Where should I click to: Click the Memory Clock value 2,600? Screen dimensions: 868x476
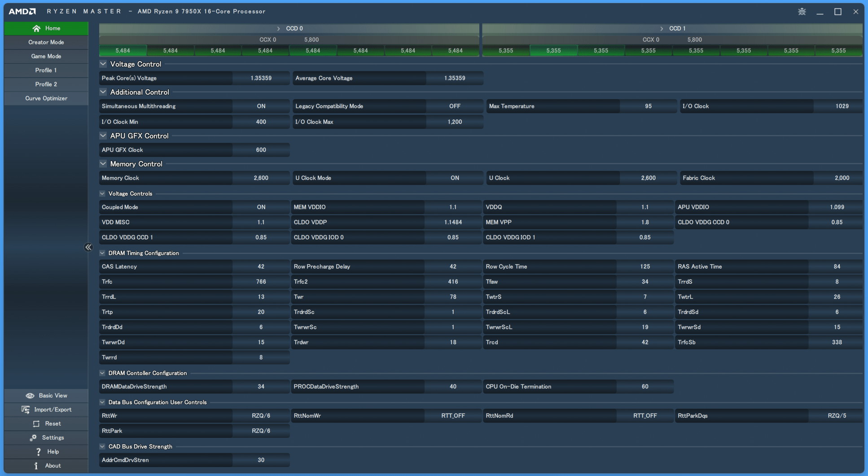point(261,178)
